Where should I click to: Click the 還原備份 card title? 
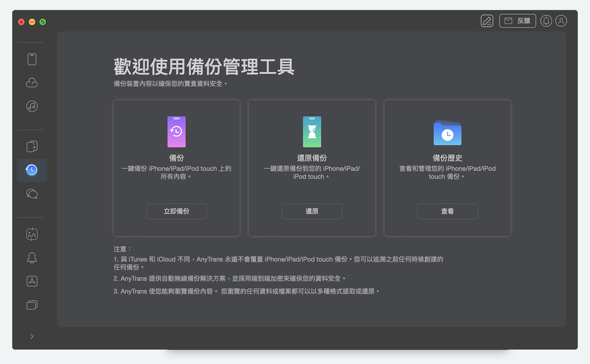[312, 158]
